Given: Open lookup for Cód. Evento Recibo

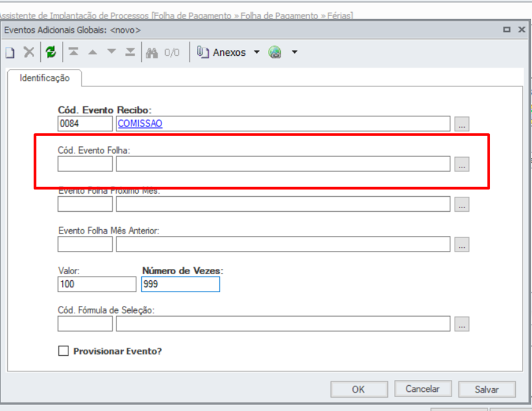Looking at the screenshot, I should pos(462,124).
